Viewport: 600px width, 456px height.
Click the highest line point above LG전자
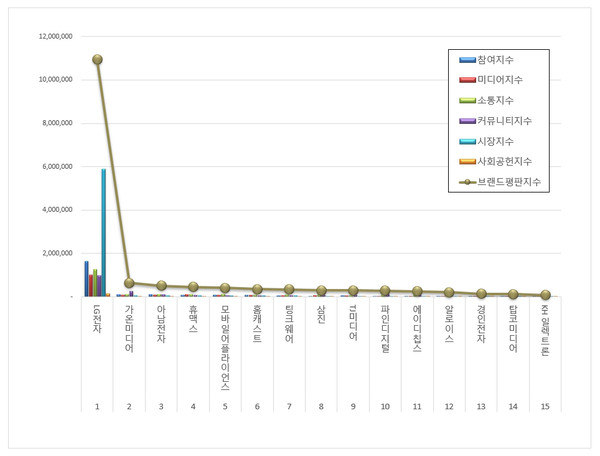97,59
